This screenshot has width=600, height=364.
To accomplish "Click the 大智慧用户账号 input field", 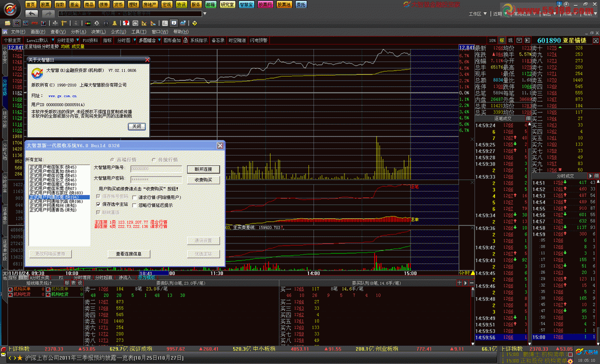I will point(156,169).
